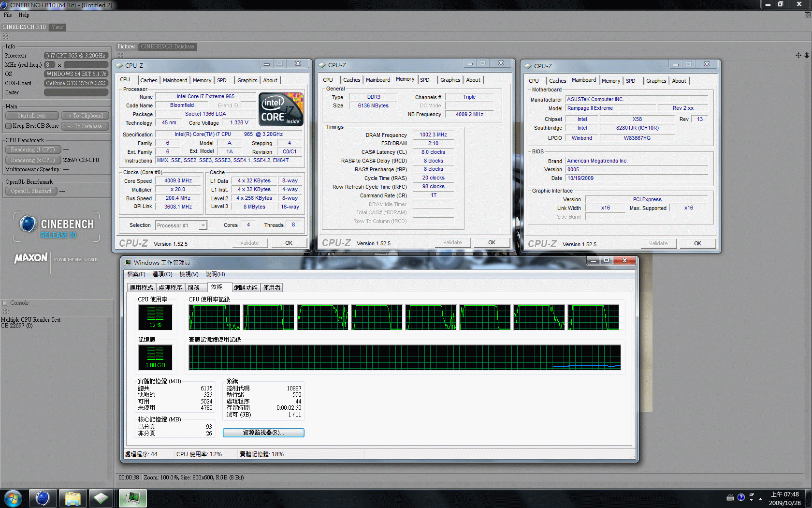Click the To Clipboard button
Screen dimensions: 812x508
85,116
